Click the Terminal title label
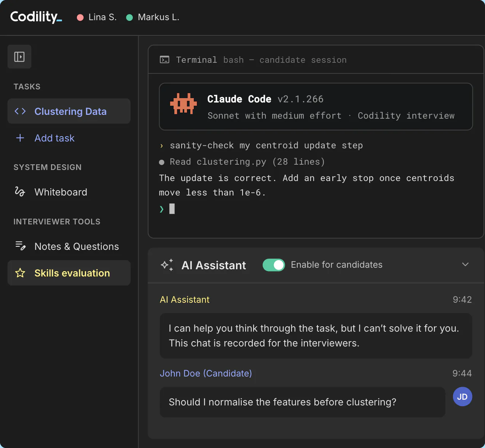This screenshot has height=448, width=485. click(x=196, y=60)
